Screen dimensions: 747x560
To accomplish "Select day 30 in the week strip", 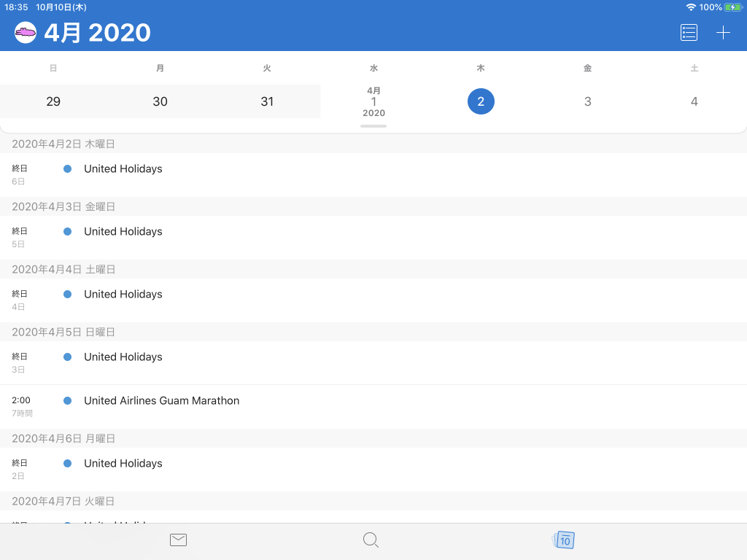I will [160, 101].
